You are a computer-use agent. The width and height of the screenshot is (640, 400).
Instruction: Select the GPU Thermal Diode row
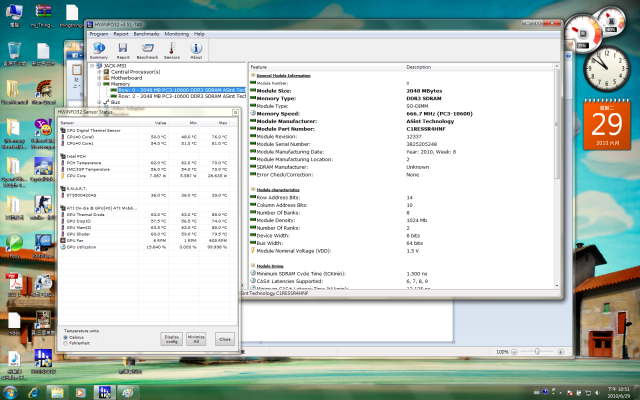pyautogui.click(x=144, y=214)
